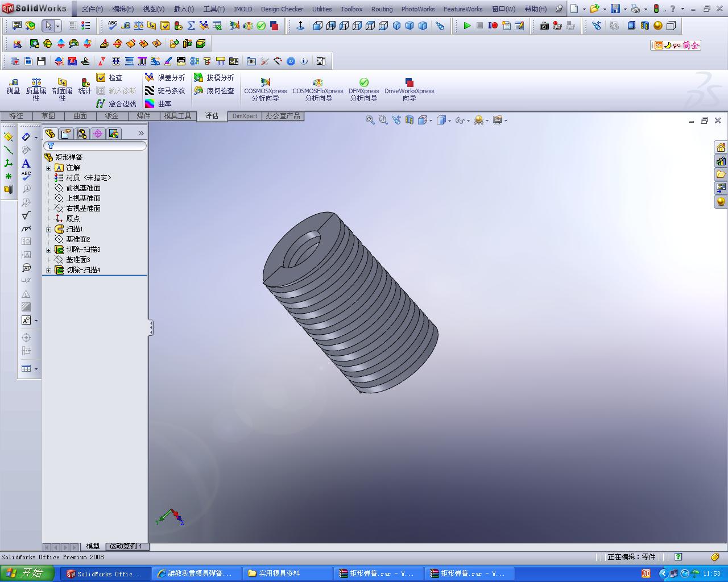
Task: Launch the DFMXpress 分析向导
Action: point(364,90)
